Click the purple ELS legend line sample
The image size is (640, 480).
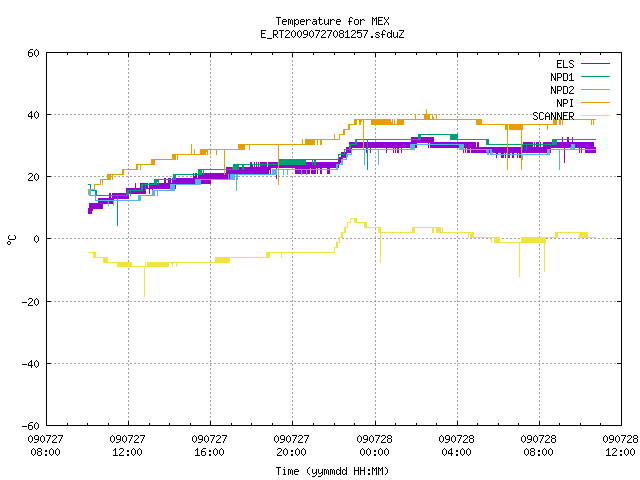pyautogui.click(x=595, y=64)
